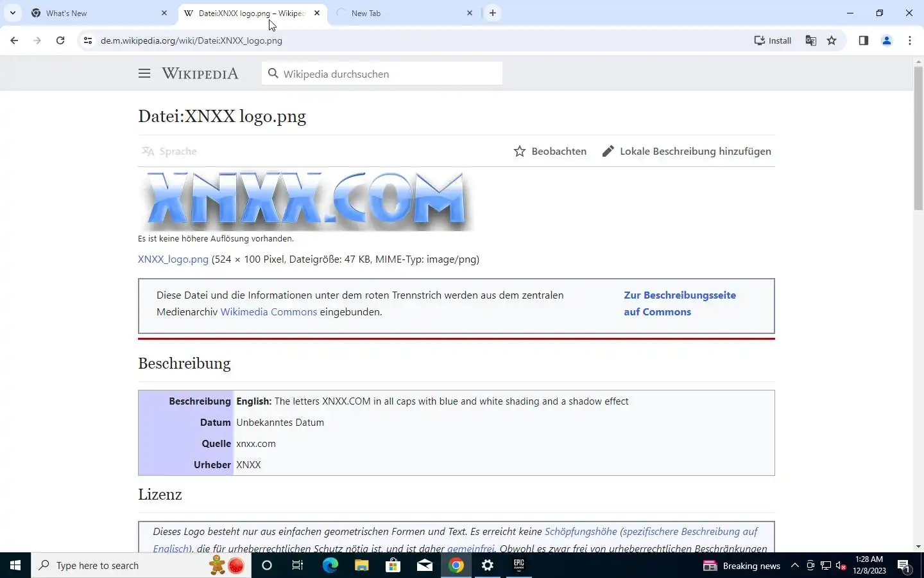Open the Windows Start menu

pyautogui.click(x=15, y=565)
